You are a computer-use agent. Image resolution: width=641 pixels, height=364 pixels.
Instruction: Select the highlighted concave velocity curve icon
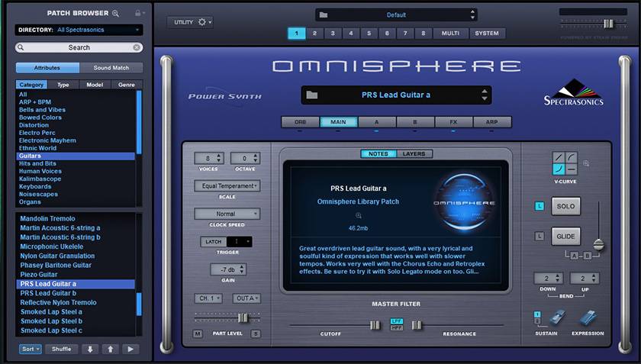tap(559, 169)
